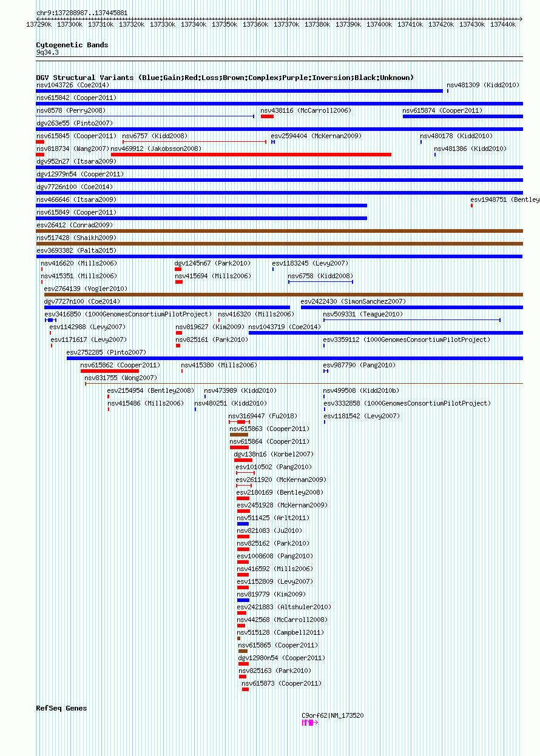This screenshot has width=540, height=756.
Task: Select esv3416850 1000Genomes label
Action: click(x=128, y=315)
